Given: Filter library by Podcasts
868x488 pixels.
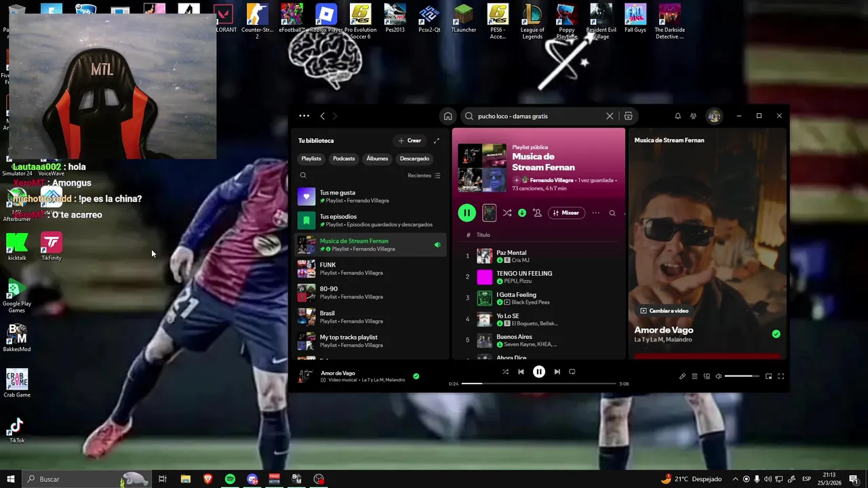Looking at the screenshot, I should pos(344,159).
